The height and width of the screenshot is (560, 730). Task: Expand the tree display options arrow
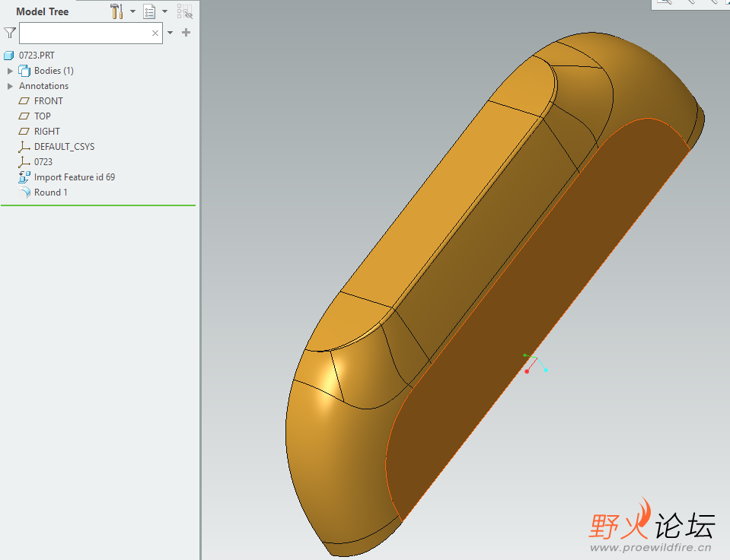(x=165, y=11)
